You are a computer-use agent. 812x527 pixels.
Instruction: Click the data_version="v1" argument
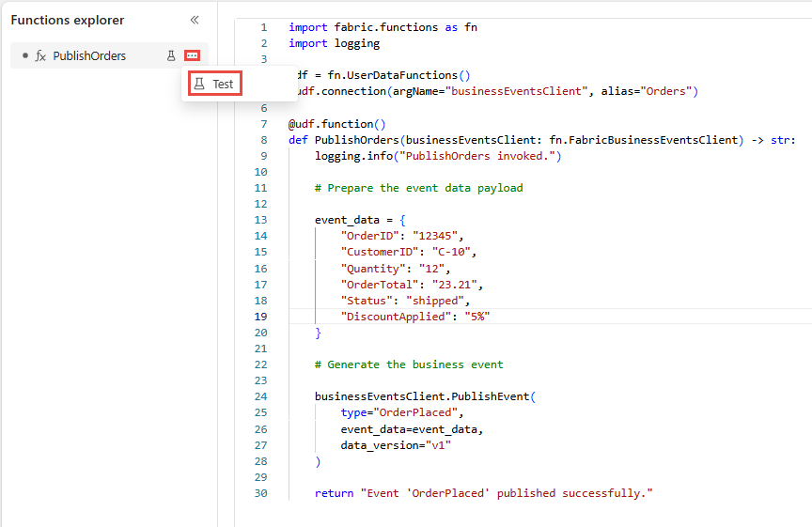coord(396,445)
